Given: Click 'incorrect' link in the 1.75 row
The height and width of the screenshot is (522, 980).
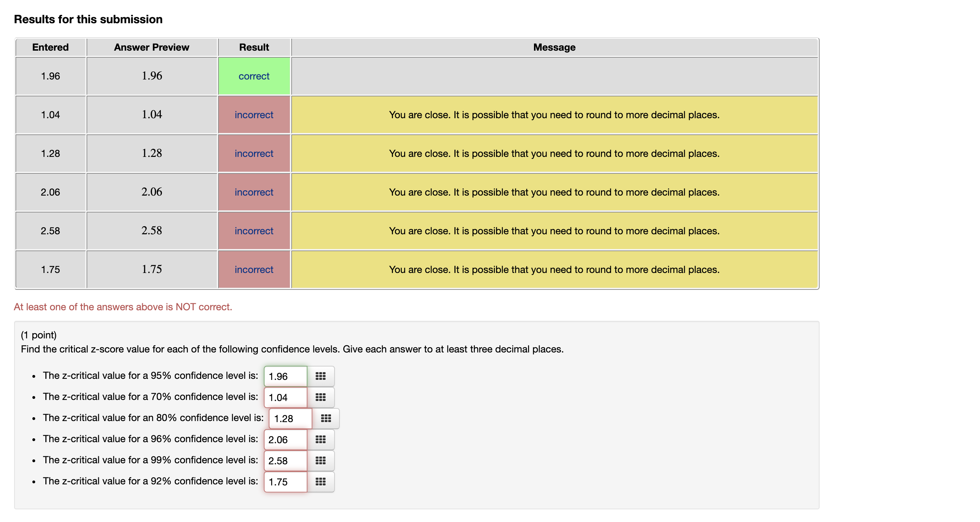Looking at the screenshot, I should pos(254,269).
